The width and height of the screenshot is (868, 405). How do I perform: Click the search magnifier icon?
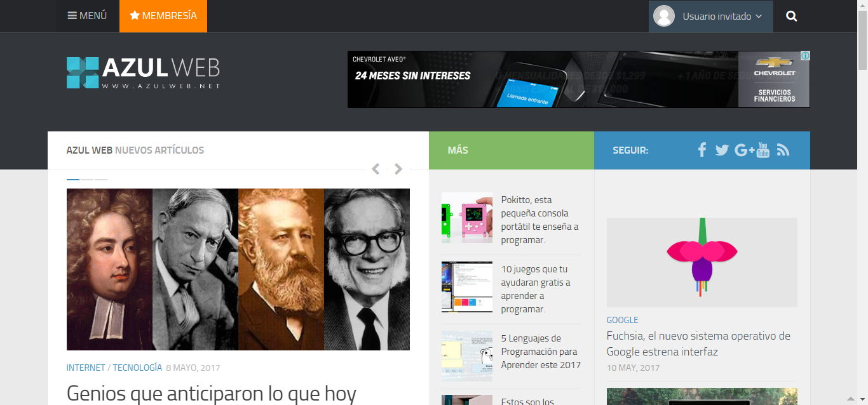791,17
